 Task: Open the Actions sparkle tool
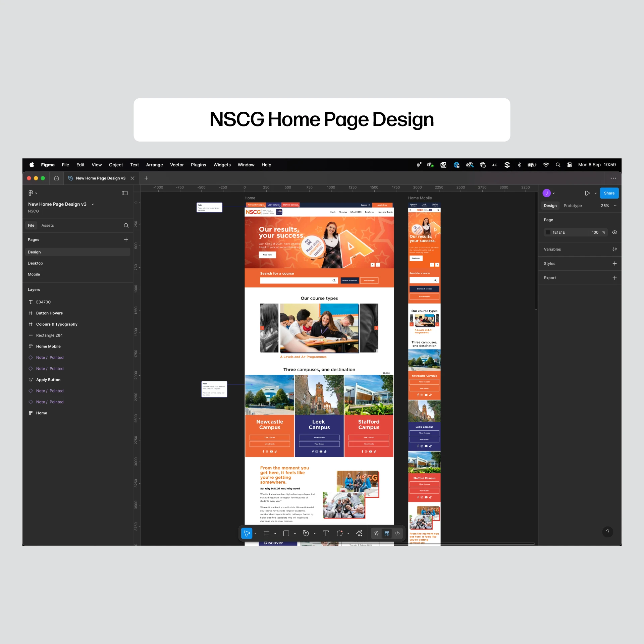[359, 533]
